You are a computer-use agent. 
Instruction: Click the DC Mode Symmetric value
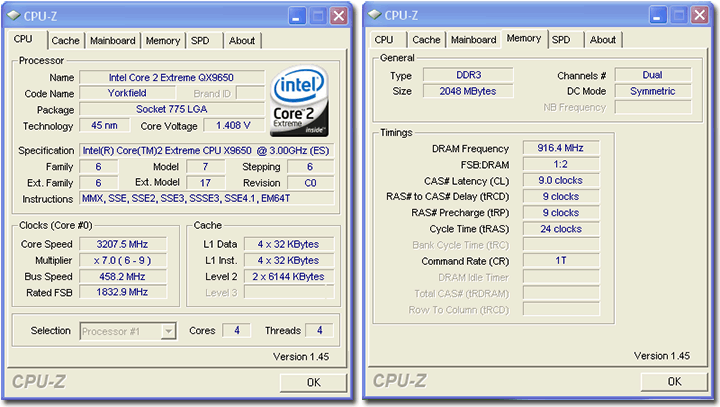tap(653, 91)
